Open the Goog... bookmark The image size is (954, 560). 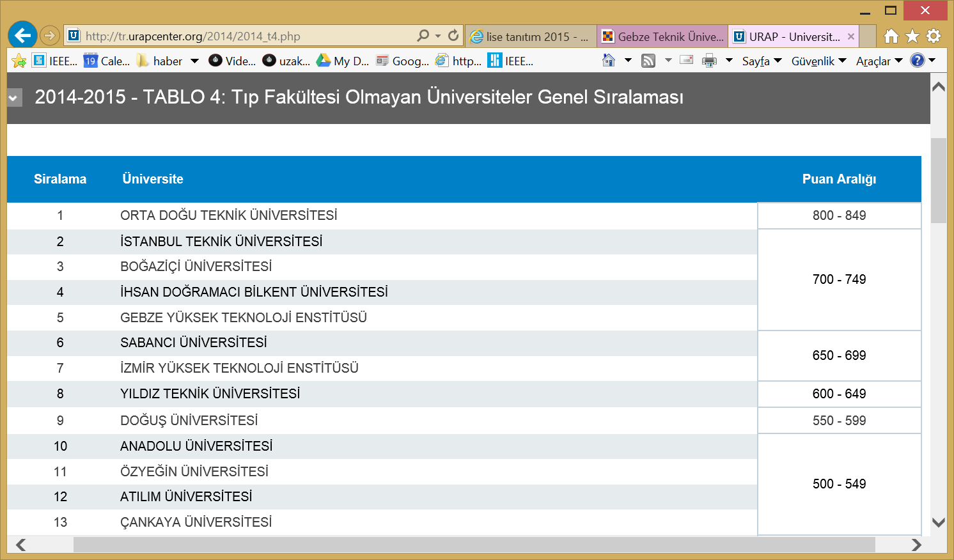pos(403,61)
